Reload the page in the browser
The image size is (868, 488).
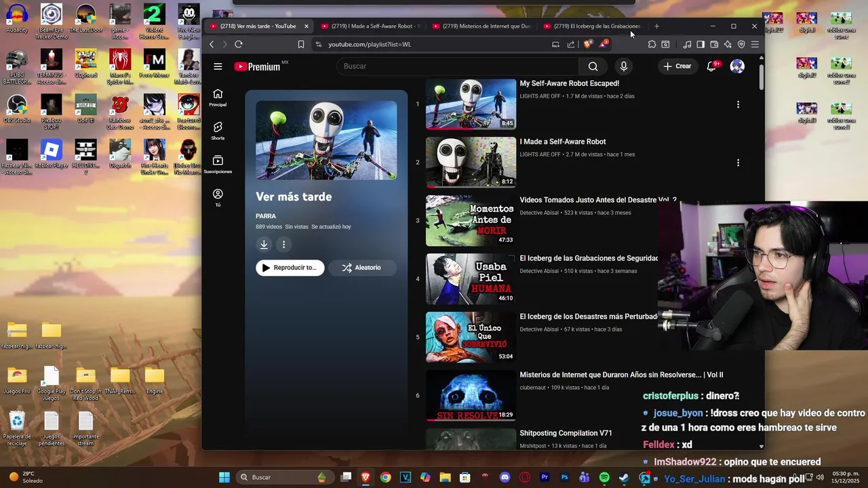tap(239, 44)
